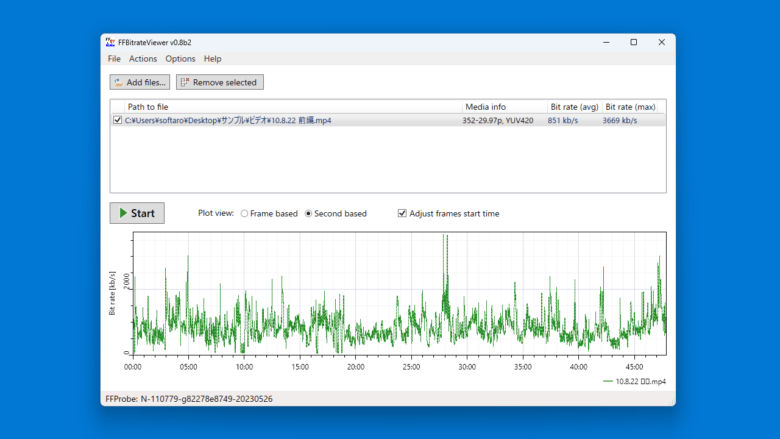Close the FFBitrateViewer window

coord(662,42)
